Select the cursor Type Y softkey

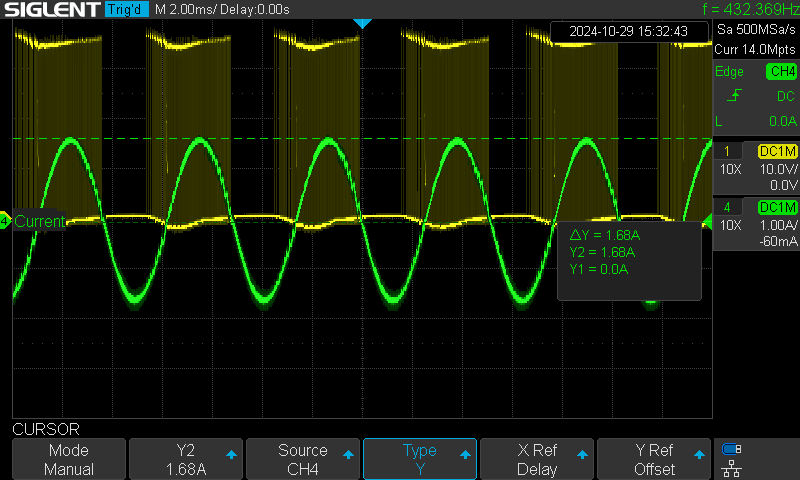coord(420,459)
